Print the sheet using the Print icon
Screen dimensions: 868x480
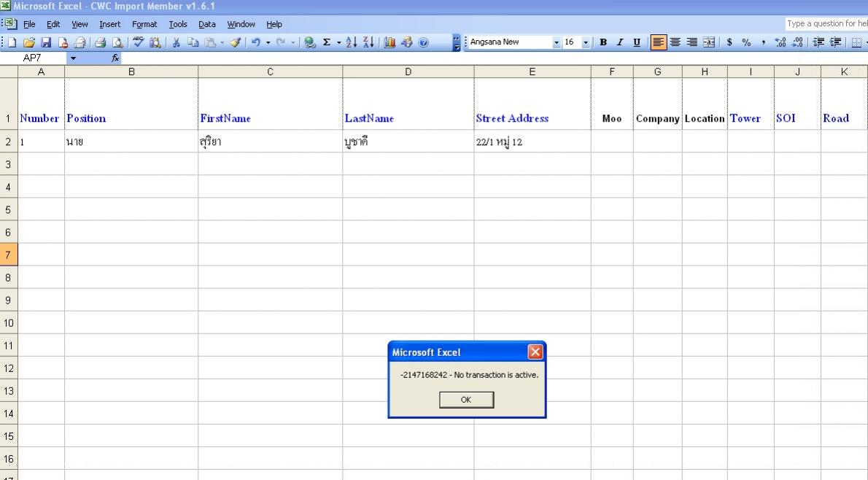pos(100,42)
